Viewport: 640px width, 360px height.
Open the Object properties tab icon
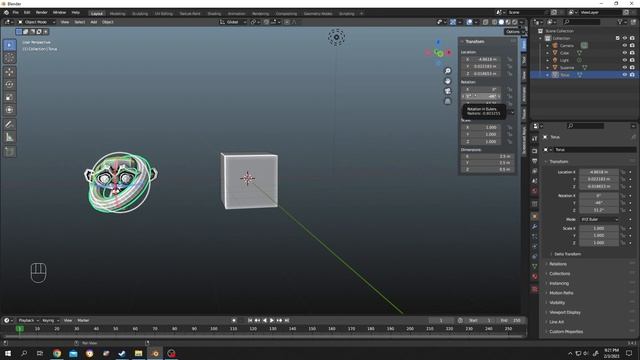[534, 216]
